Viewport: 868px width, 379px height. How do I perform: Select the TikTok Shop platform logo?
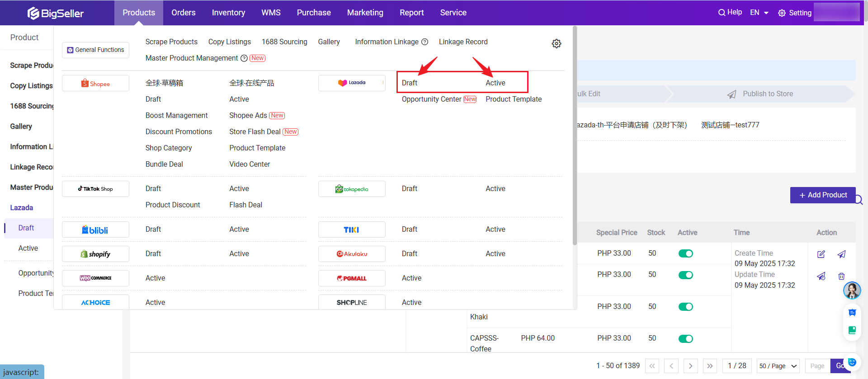tap(95, 189)
